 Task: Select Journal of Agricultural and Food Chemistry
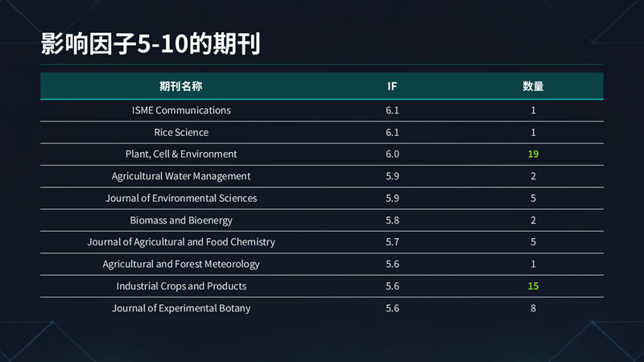[181, 242]
